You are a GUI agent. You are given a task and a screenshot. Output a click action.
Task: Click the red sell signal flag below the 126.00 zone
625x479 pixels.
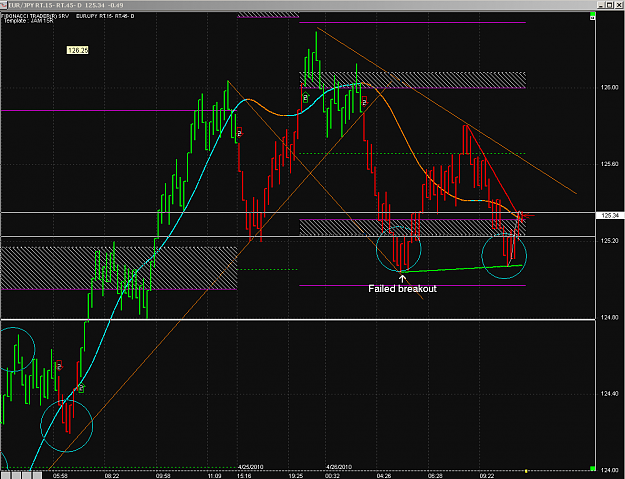pyautogui.click(x=364, y=101)
